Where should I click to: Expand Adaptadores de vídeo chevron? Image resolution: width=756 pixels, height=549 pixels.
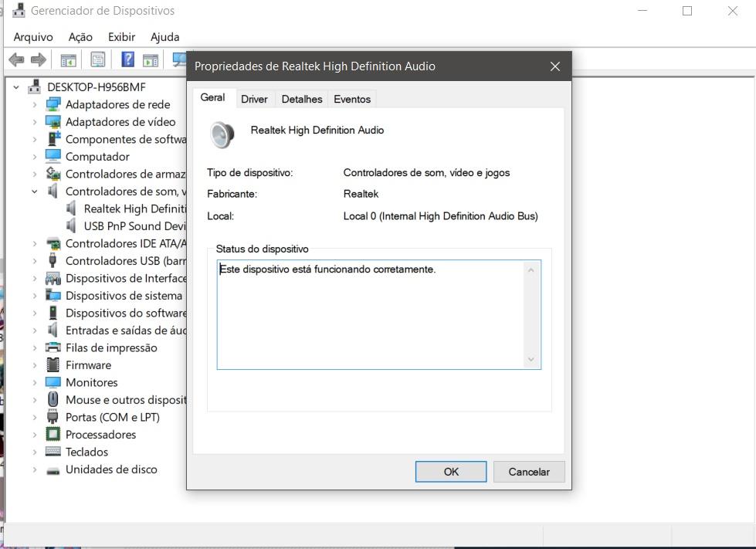pyautogui.click(x=35, y=121)
